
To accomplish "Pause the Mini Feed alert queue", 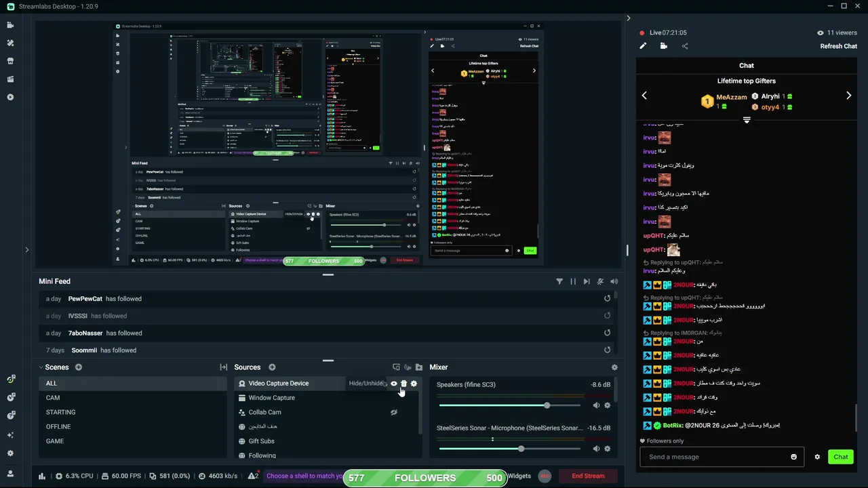I will coord(573,281).
